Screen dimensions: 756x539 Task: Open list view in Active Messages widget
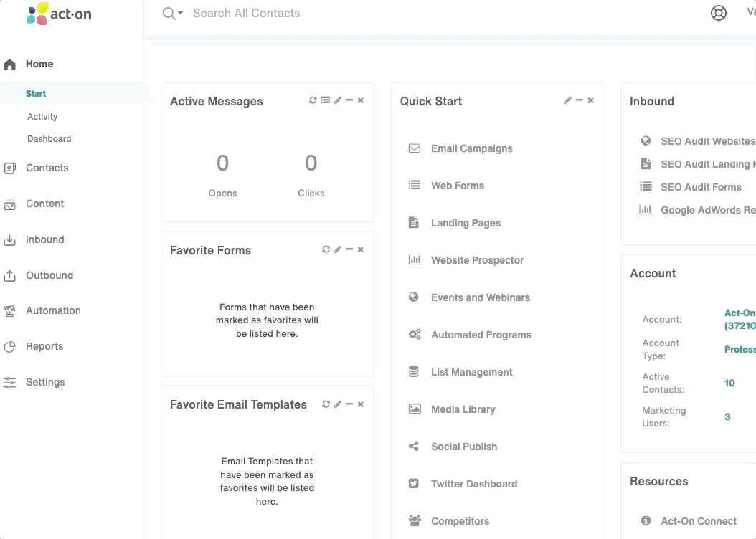pos(326,100)
